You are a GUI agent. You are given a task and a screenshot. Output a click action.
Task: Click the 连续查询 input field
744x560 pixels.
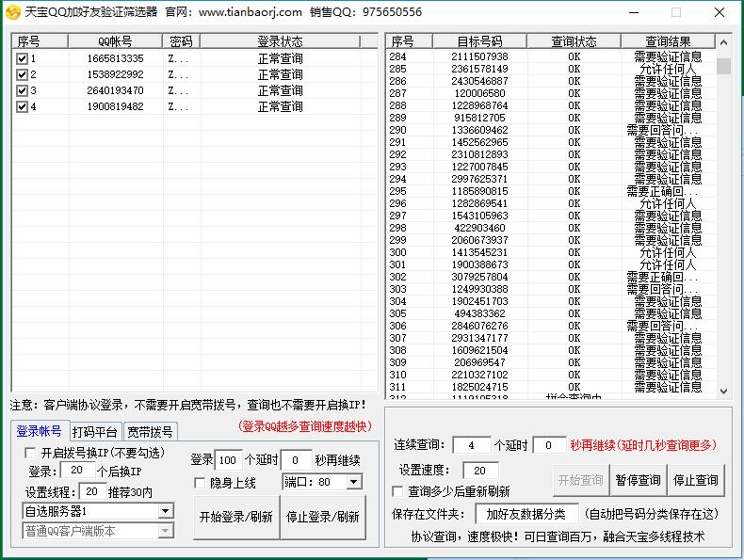(471, 445)
